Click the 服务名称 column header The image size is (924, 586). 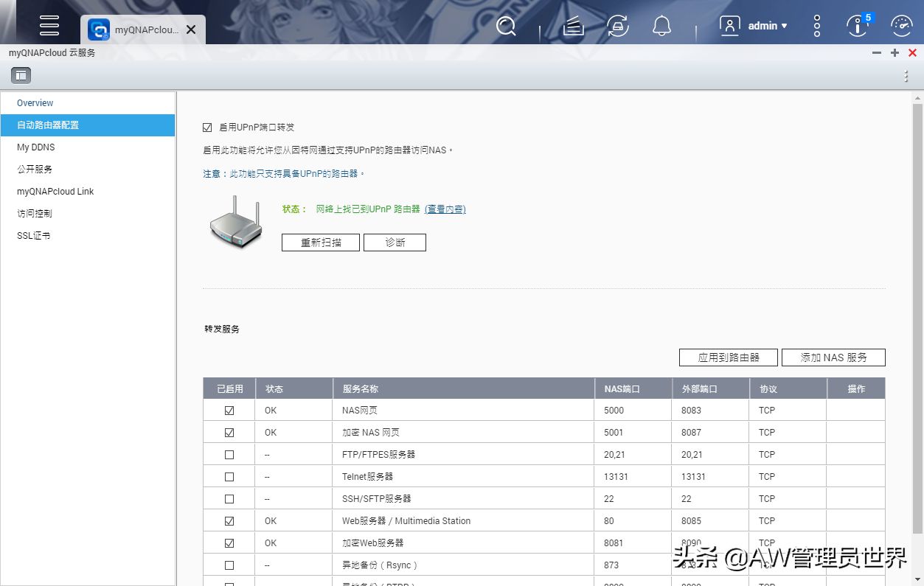[464, 388]
